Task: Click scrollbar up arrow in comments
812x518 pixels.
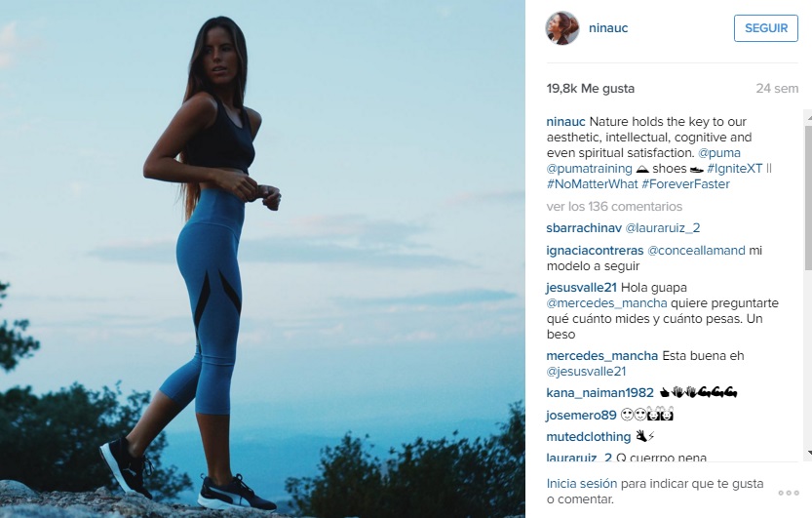Action: pos(808,118)
